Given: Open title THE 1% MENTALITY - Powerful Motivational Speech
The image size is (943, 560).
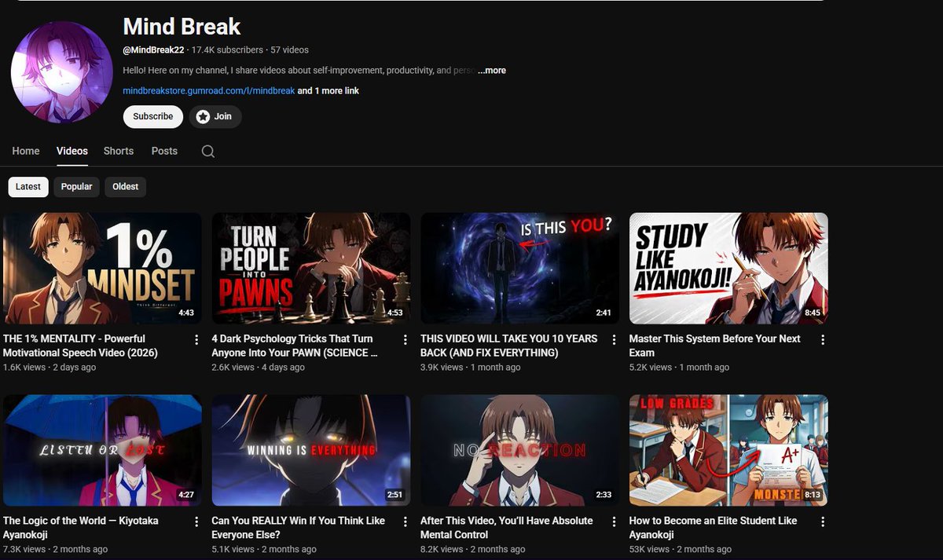Looking at the screenshot, I should click(x=81, y=346).
